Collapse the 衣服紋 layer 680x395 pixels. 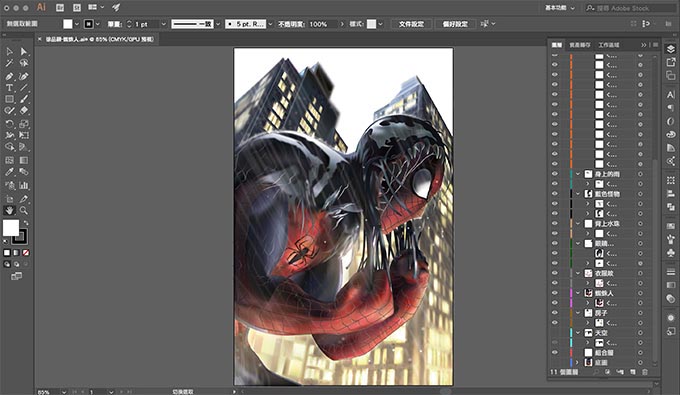pyautogui.click(x=578, y=273)
